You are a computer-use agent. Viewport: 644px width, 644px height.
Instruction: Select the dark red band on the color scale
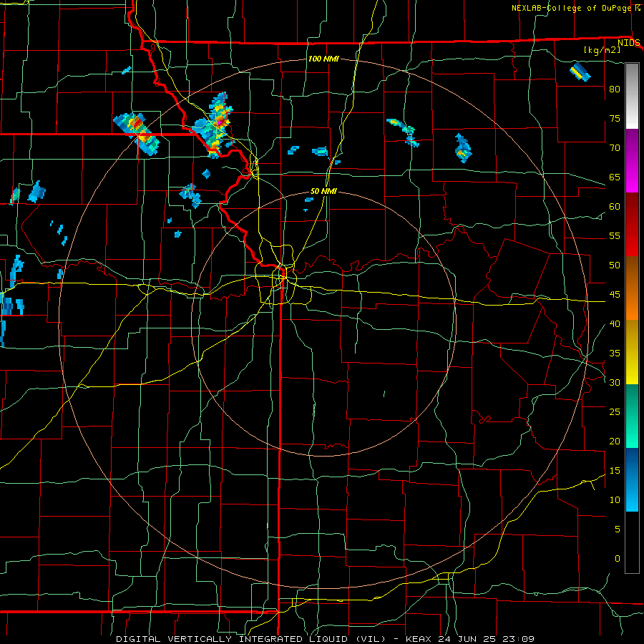click(632, 224)
